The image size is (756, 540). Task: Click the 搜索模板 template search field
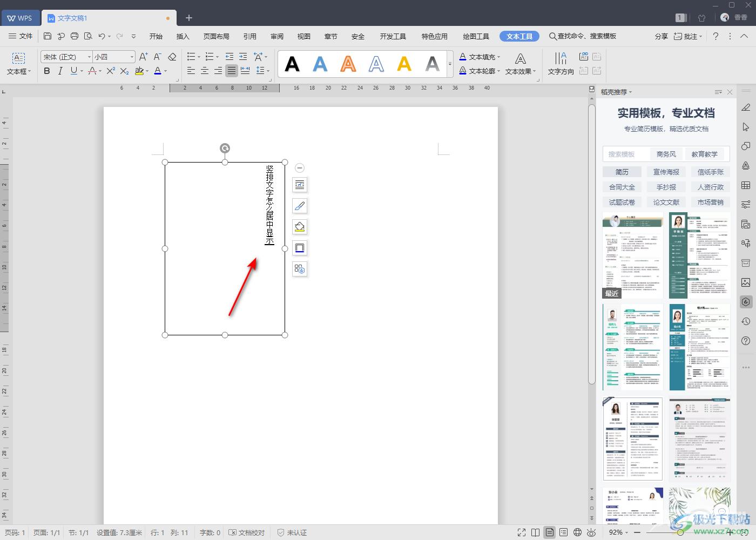pos(625,154)
